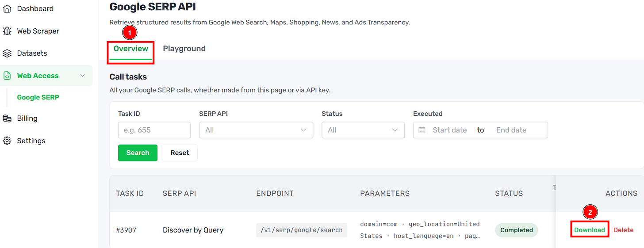Click the Completed status badge

(517, 230)
